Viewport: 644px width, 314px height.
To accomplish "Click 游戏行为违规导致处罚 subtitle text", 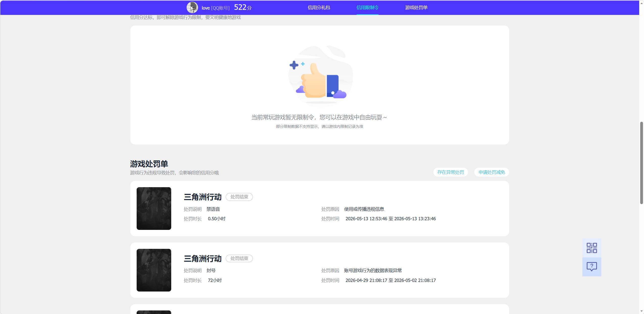I will (174, 173).
